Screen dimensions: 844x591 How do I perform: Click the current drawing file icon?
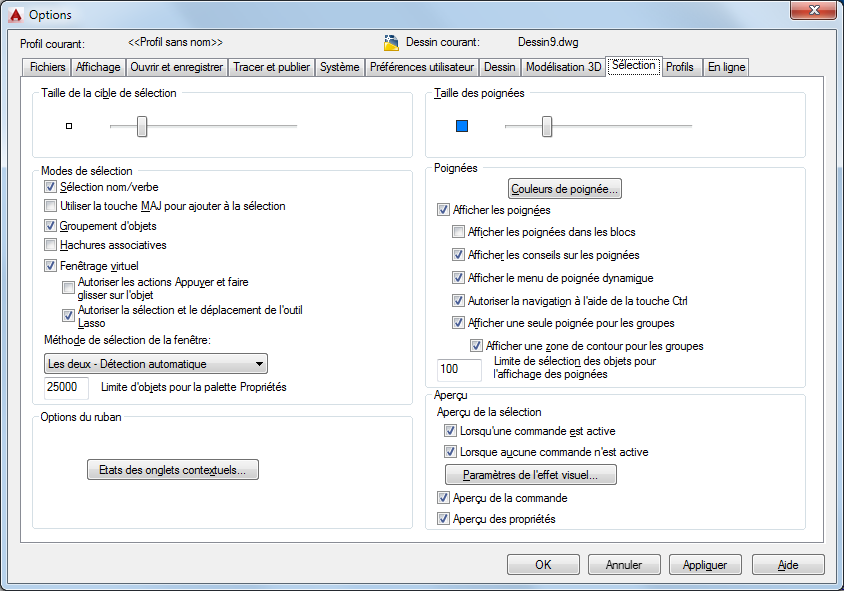[391, 43]
